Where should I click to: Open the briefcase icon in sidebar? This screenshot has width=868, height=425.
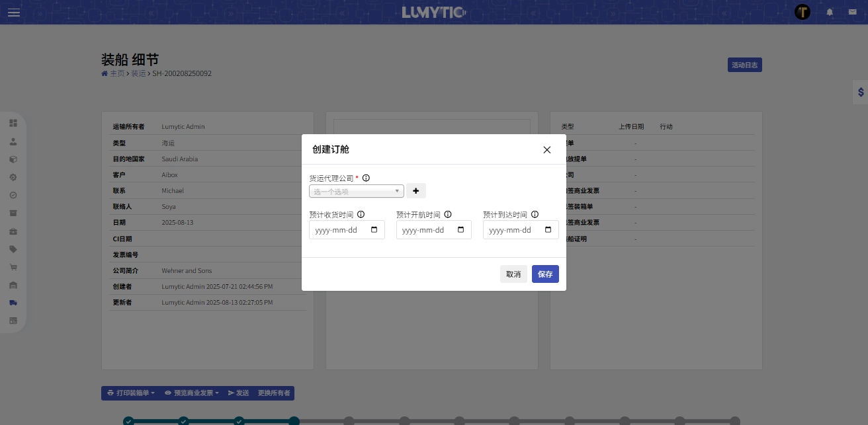coord(13,231)
